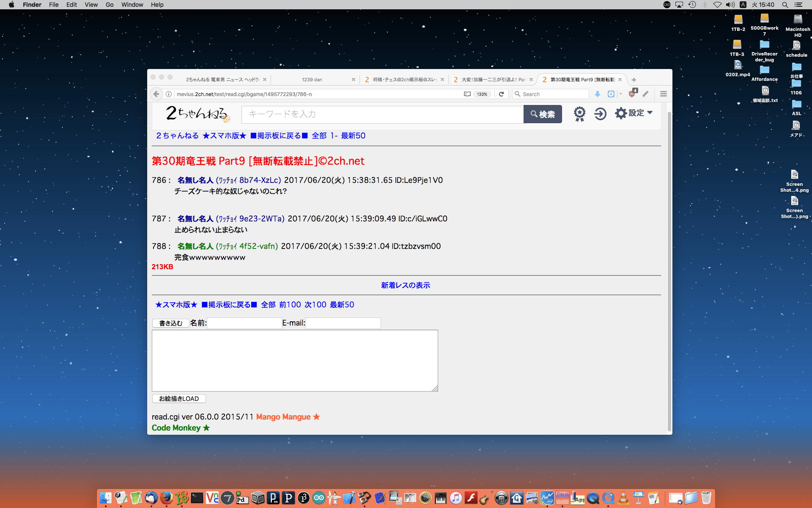Click the 書き込む submit button

click(170, 323)
